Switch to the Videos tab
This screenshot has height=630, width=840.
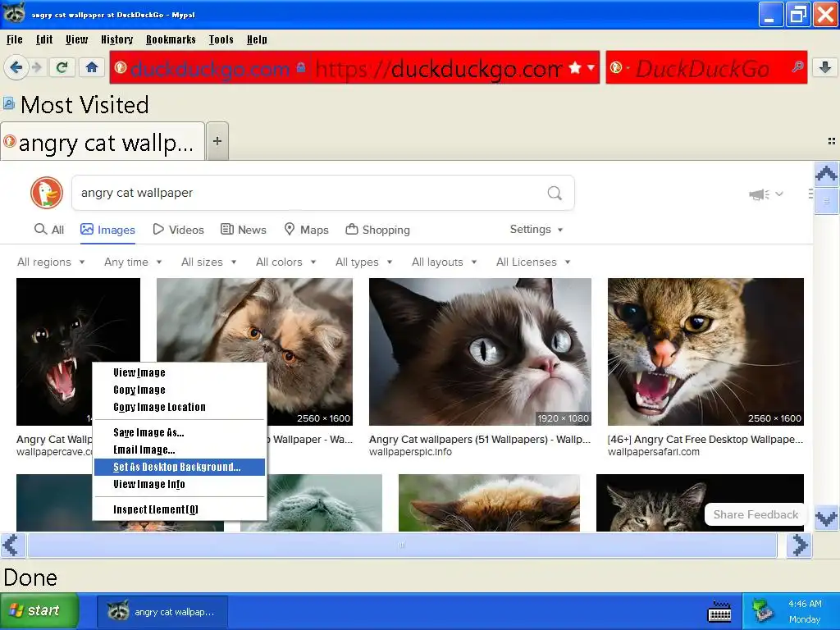[178, 230]
